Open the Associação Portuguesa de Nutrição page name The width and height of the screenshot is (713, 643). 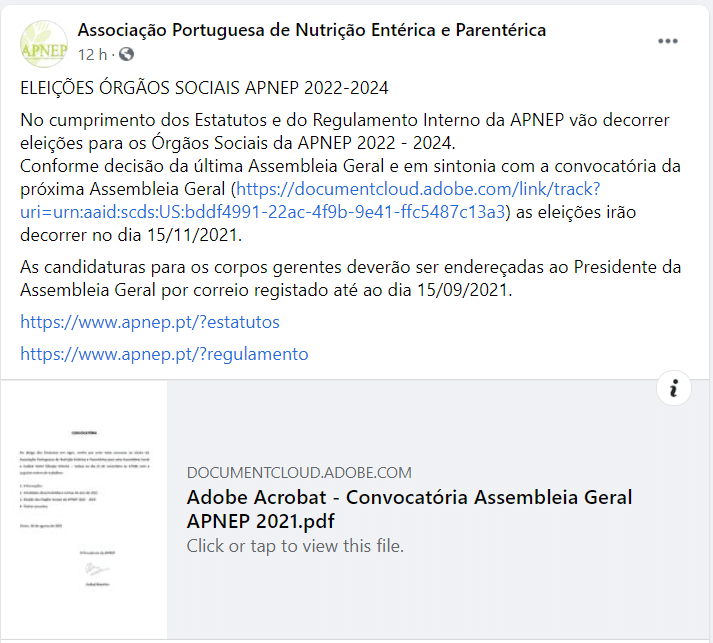point(312,30)
